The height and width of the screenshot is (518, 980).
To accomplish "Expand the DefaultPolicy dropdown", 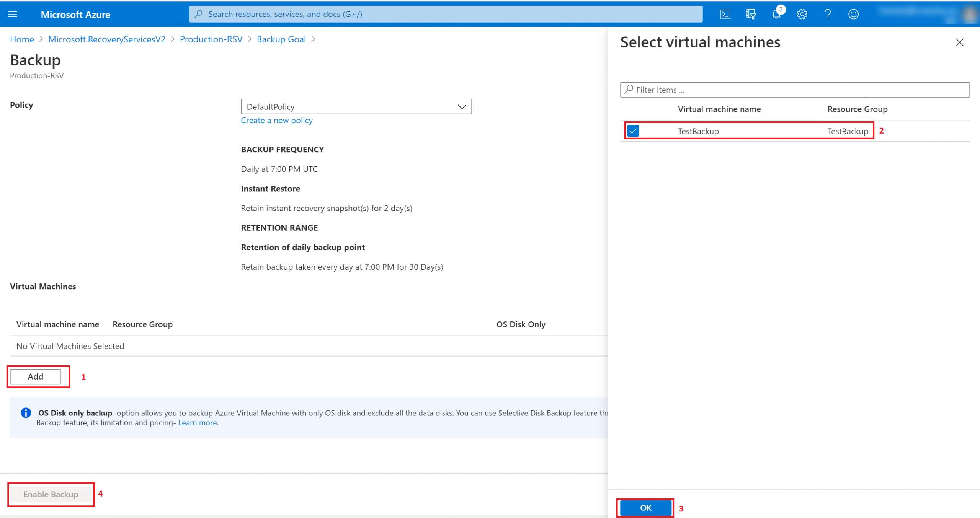I will (356, 107).
